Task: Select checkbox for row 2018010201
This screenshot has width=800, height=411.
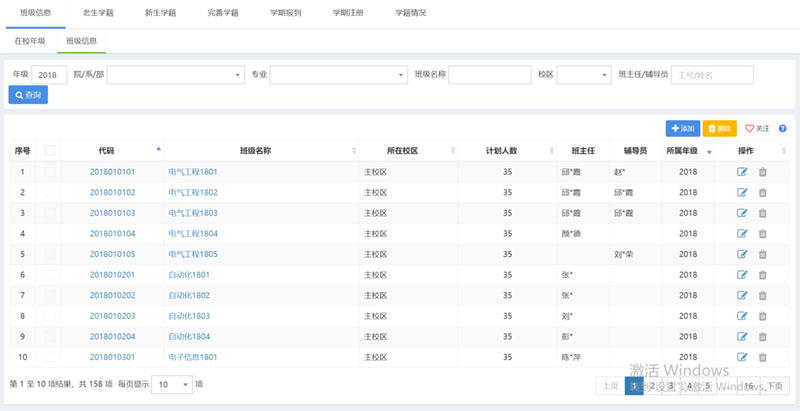Action: coord(50,275)
